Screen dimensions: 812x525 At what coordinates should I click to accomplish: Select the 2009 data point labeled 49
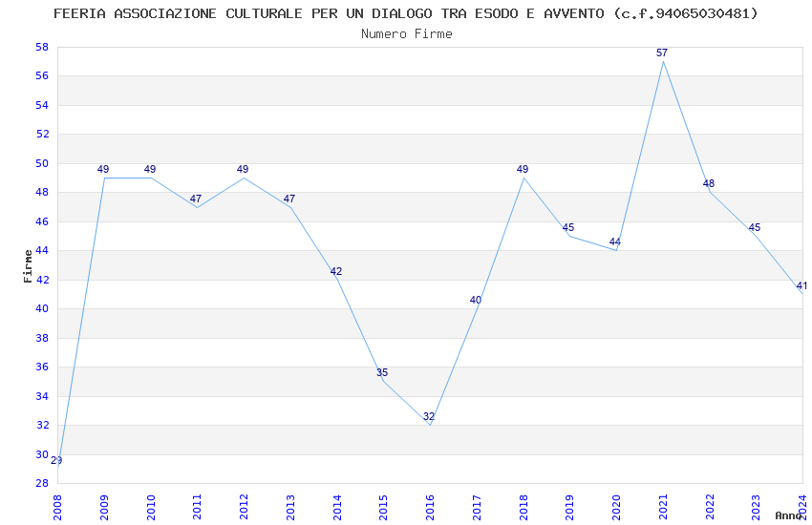point(103,169)
